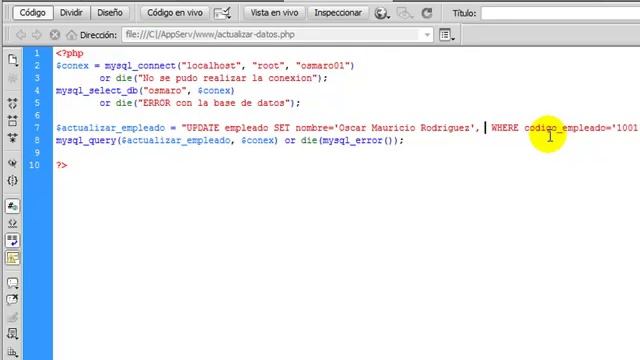
Task: Click the WHERE keyword in the query
Action: click(504, 128)
